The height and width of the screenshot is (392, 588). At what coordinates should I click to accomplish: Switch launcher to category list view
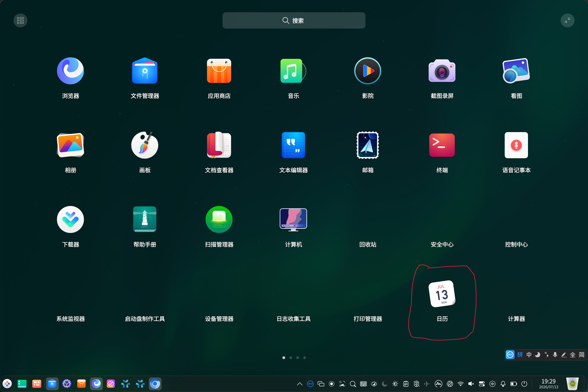(x=20, y=20)
